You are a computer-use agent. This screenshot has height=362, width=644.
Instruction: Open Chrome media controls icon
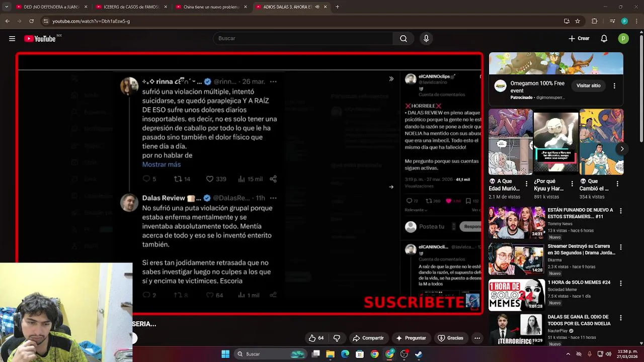point(612,21)
